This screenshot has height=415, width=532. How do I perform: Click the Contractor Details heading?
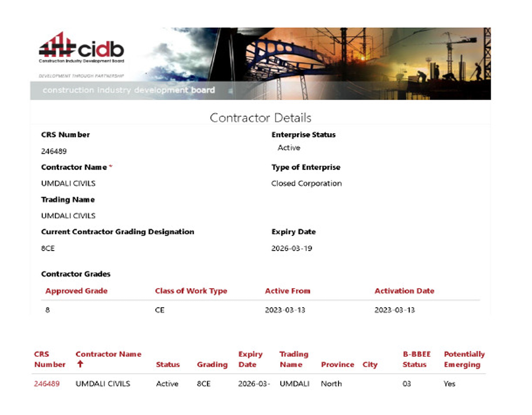click(x=260, y=118)
